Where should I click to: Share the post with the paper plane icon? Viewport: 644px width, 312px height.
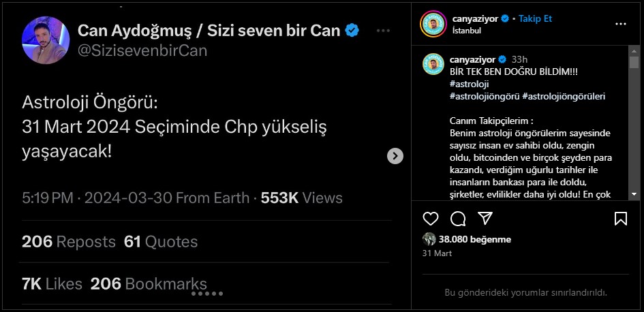[485, 218]
